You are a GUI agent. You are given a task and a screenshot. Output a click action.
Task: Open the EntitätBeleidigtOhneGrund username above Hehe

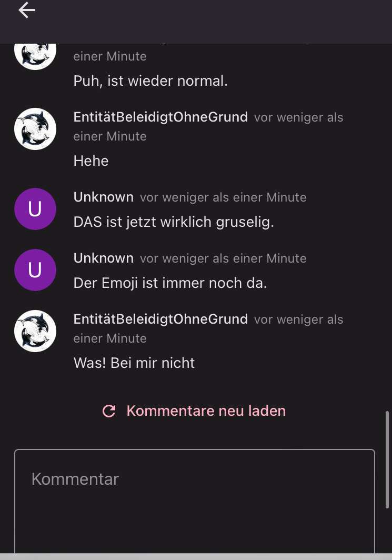click(160, 117)
